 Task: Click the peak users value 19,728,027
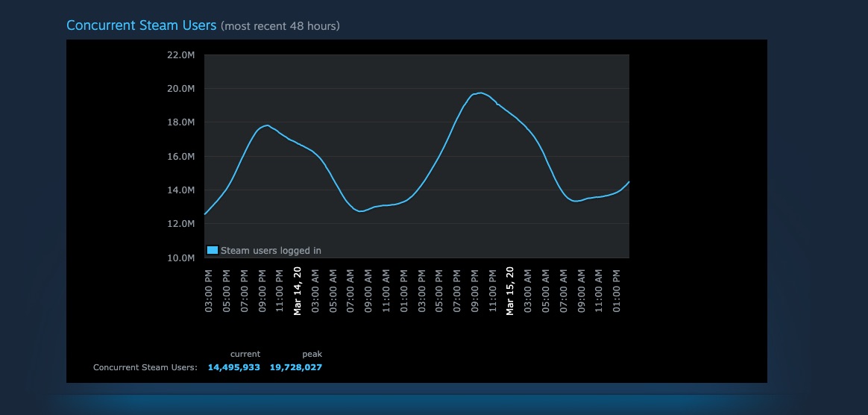[x=295, y=367]
